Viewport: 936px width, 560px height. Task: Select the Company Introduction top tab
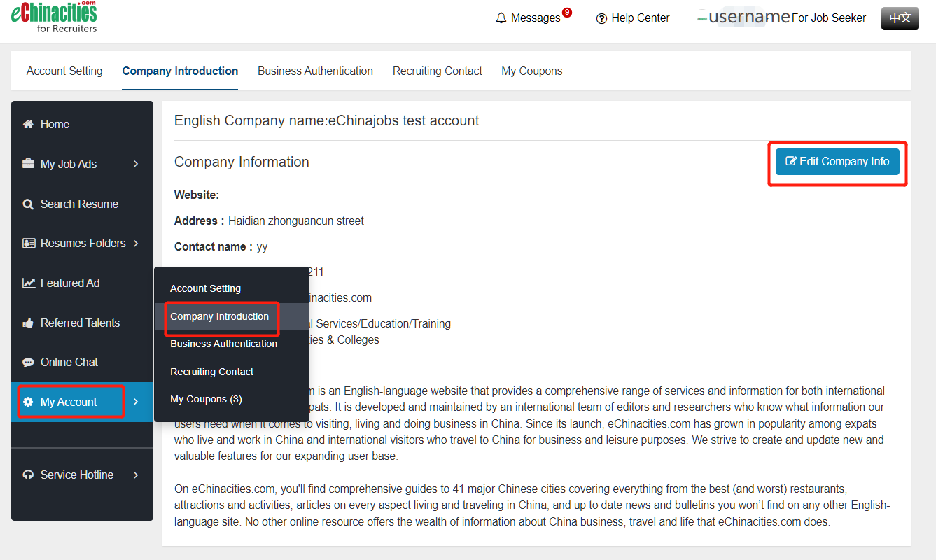(x=180, y=71)
